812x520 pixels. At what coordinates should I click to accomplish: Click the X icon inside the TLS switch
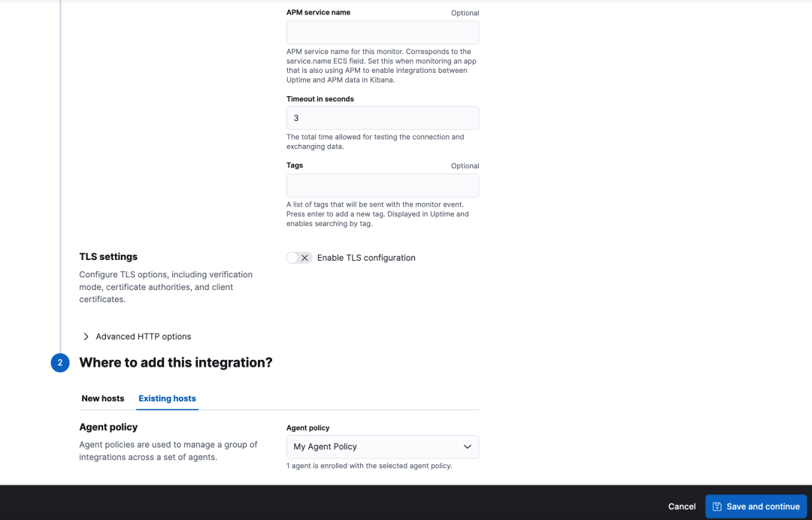304,258
